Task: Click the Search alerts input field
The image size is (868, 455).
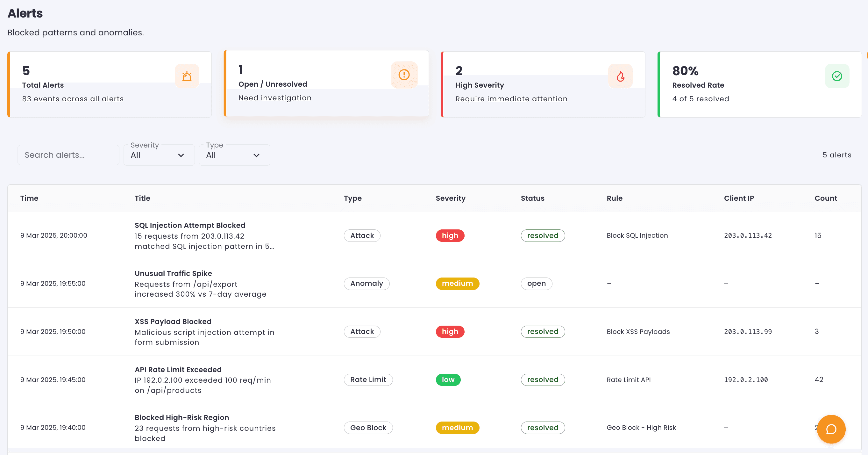Action: pyautogui.click(x=68, y=155)
